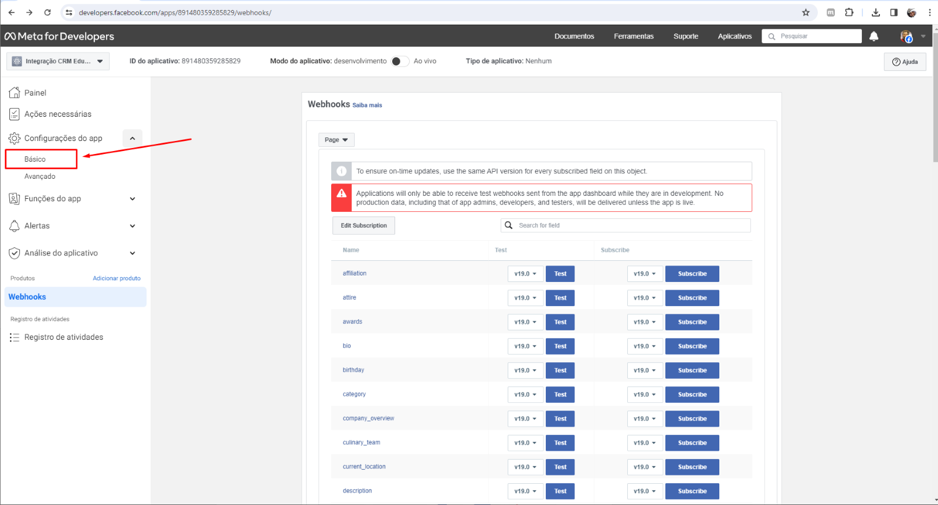Viewport: 938px width, 505px height.
Task: Click the Ações necessárias checklist icon
Action: tap(14, 114)
